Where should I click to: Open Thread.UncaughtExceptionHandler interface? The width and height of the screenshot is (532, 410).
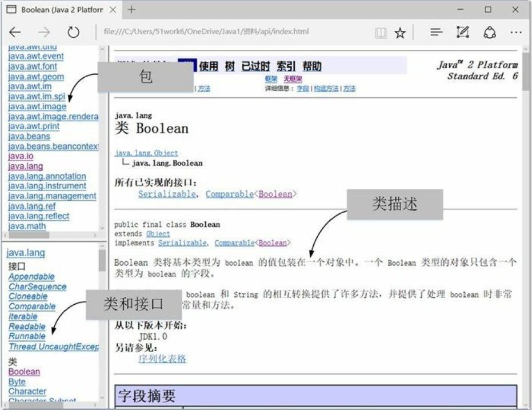point(54,347)
